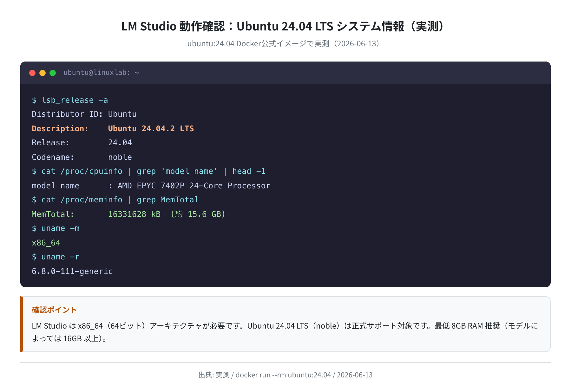Select the 'cat /proc/meminfo | grep MemTotal' command
Viewport: 571px width, 392px height.
pos(115,200)
